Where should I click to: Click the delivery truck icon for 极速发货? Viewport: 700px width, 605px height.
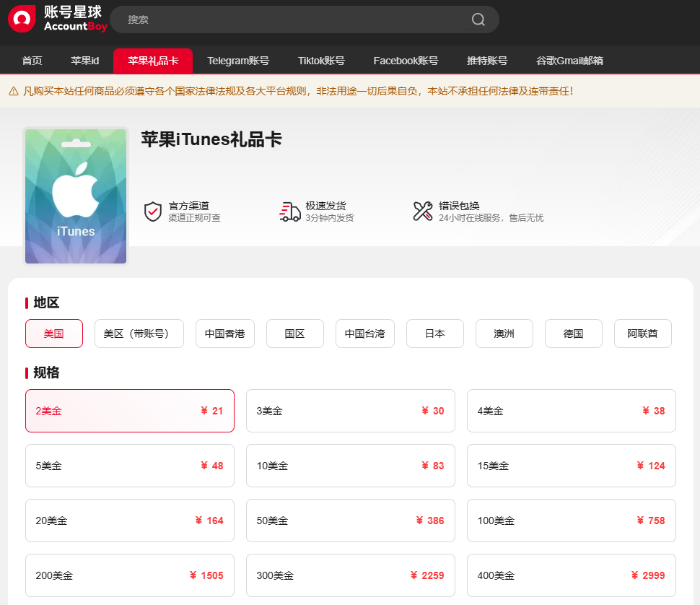tap(289, 212)
